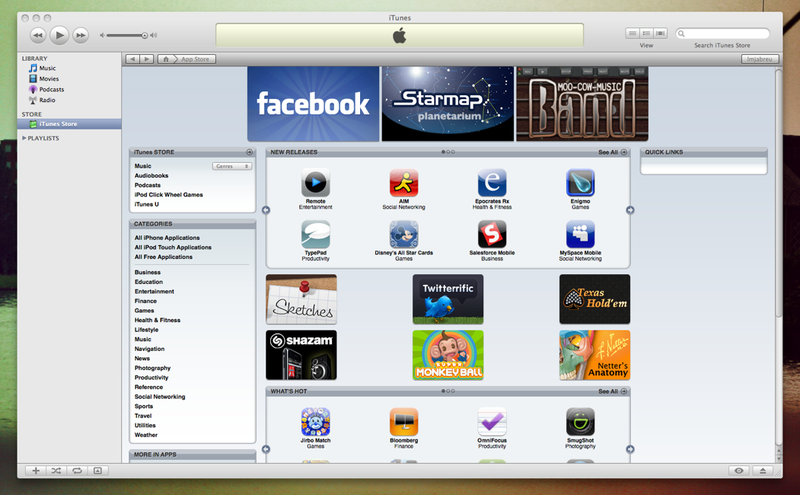The image size is (800, 495).
Task: Open the Moo-Cow-Music Band banner
Action: click(x=582, y=104)
